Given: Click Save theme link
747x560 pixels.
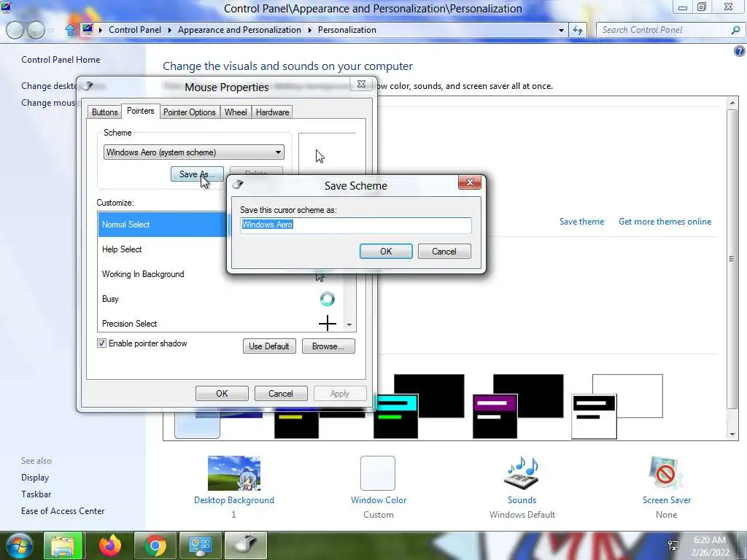Looking at the screenshot, I should [x=581, y=222].
